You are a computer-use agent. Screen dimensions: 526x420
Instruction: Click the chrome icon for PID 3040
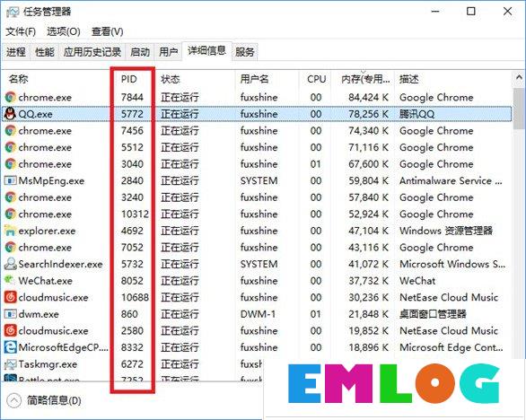11,164
